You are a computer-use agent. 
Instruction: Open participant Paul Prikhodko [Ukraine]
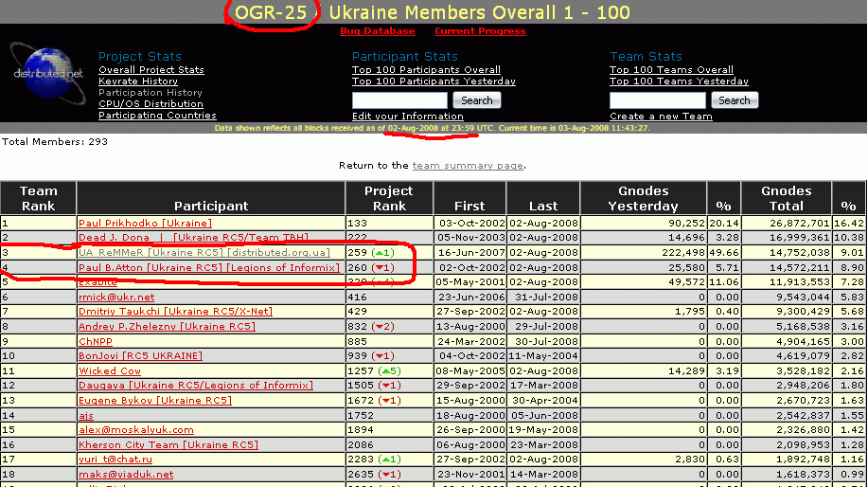(145, 224)
